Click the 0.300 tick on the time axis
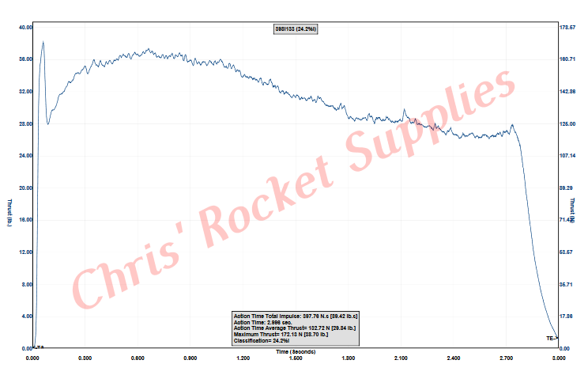588x379 pixels. click(x=85, y=358)
